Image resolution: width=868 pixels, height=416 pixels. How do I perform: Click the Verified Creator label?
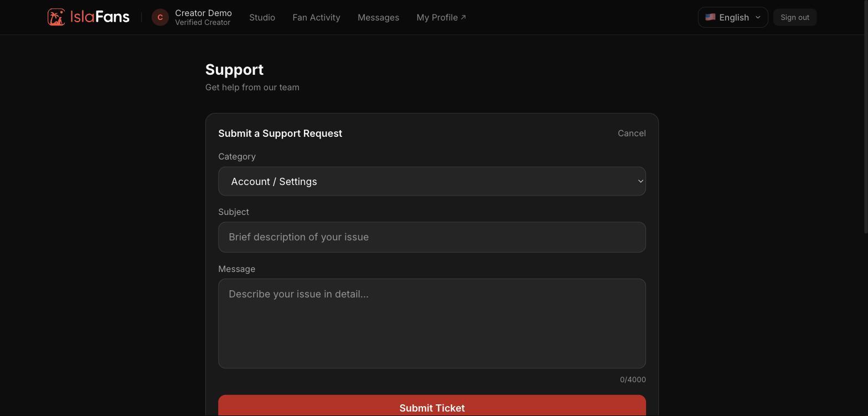point(203,23)
